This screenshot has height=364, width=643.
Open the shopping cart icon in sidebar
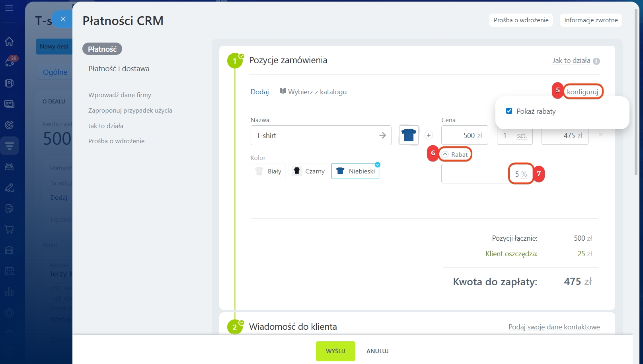(9, 230)
